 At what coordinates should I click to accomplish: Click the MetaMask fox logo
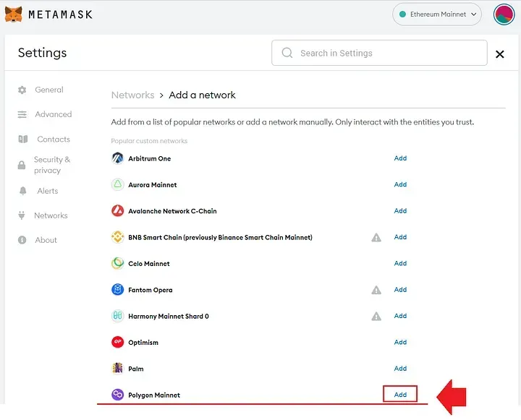click(x=14, y=14)
